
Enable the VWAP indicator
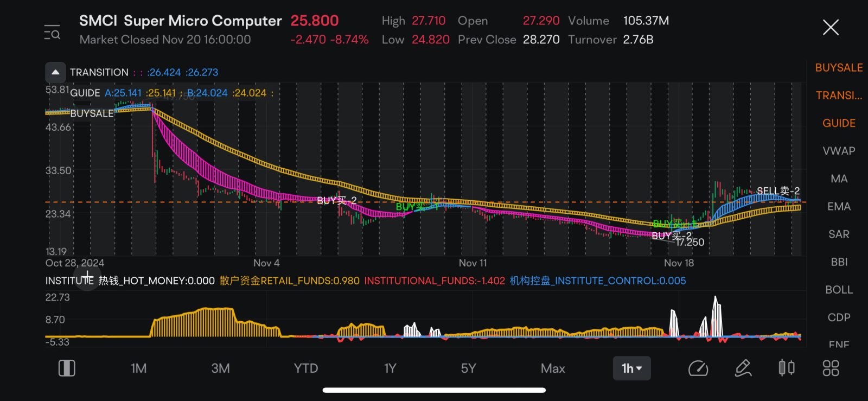(x=839, y=151)
